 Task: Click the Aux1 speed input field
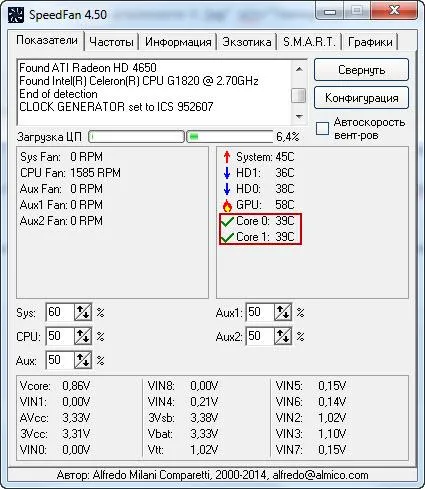point(260,312)
